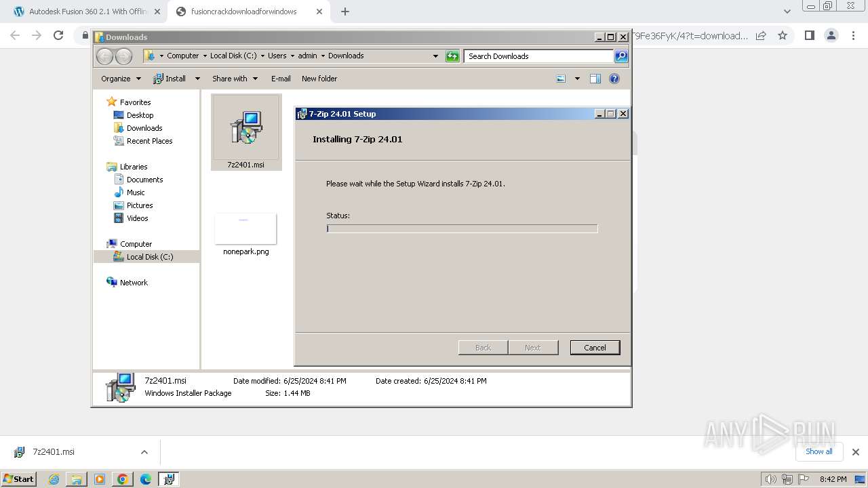Viewport: 868px width, 488px height.
Task: Select the nonepark.png thumbnail
Action: (245, 229)
